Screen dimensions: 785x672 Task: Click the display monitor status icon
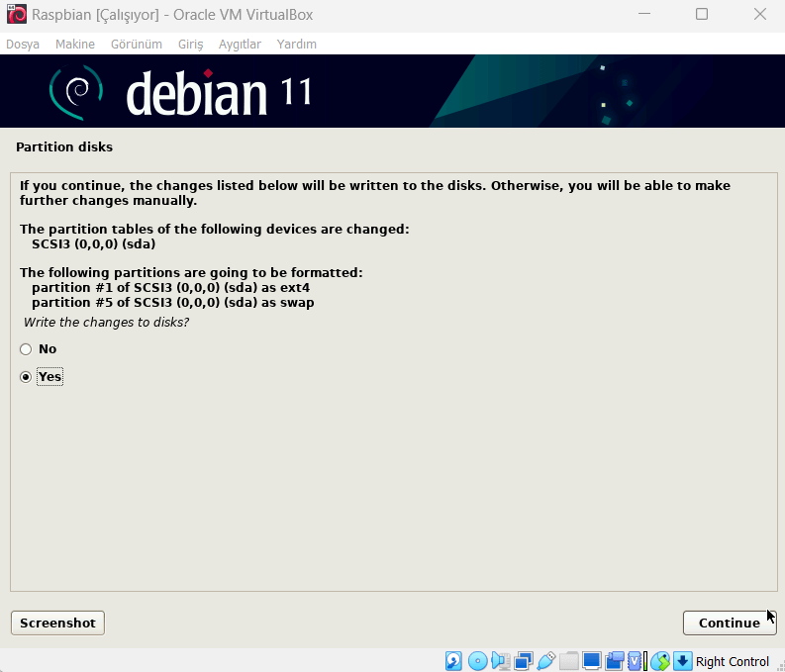click(x=592, y=661)
